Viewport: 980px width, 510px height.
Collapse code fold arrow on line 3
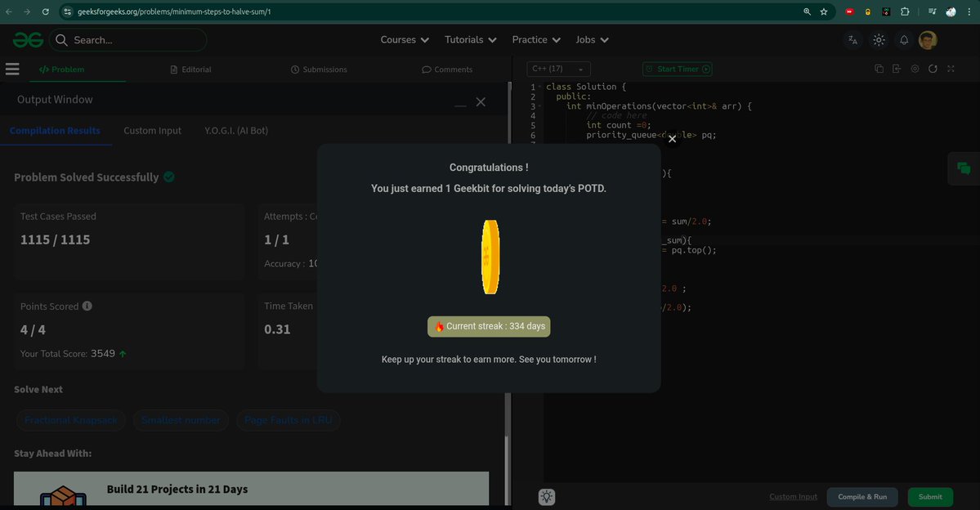click(x=539, y=105)
